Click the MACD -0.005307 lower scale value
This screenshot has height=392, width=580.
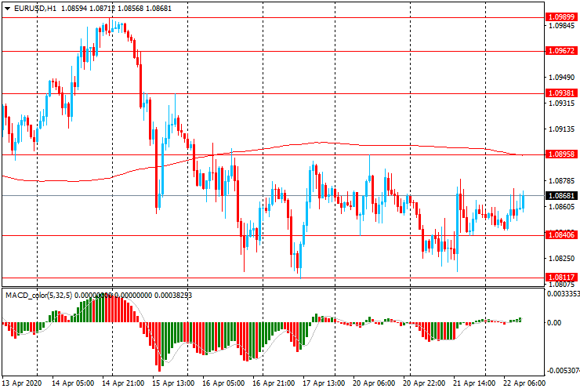(564, 371)
